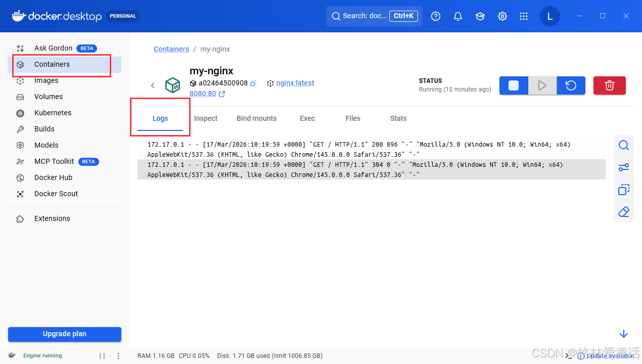Click the log entry with status 304
642x364 pixels.
click(372, 169)
